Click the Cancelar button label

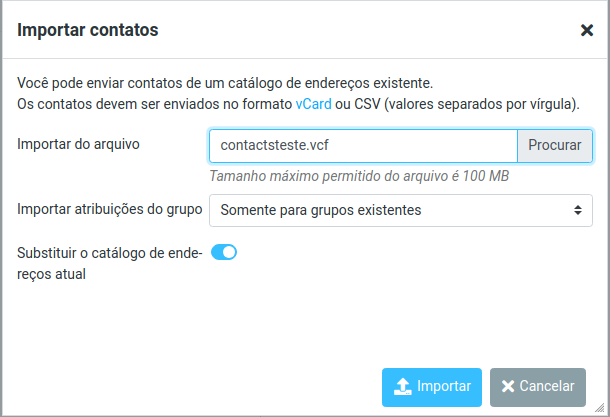(x=547, y=386)
